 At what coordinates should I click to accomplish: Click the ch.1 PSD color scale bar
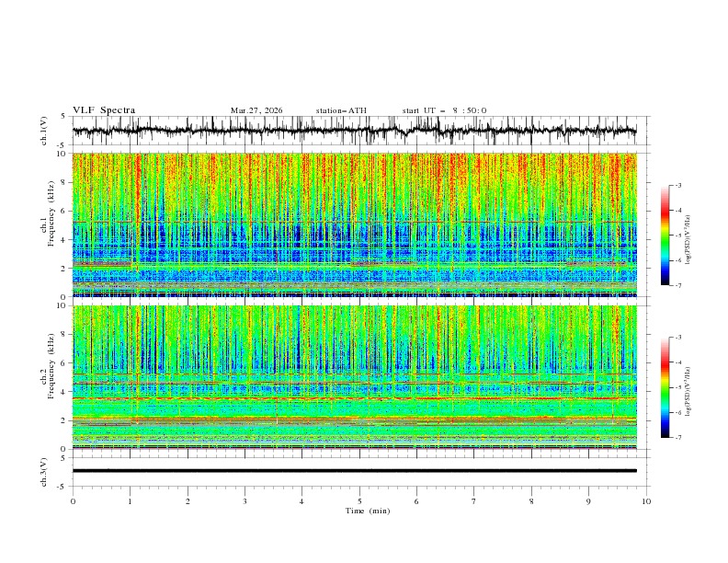tap(665, 236)
